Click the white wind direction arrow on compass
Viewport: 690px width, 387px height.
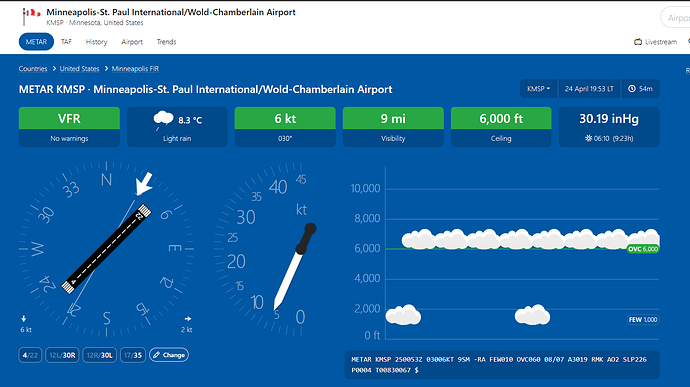(x=144, y=184)
